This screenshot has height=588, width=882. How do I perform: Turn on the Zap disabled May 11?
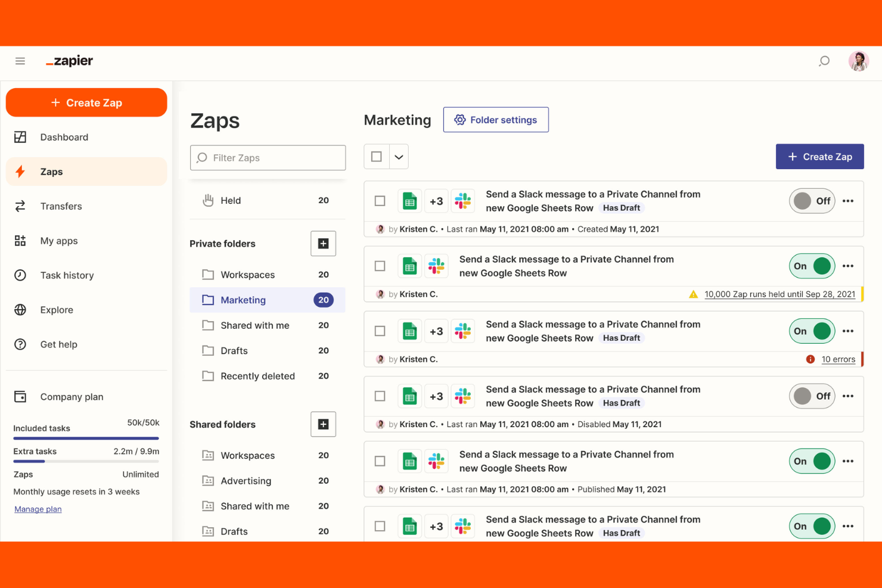coord(812,396)
